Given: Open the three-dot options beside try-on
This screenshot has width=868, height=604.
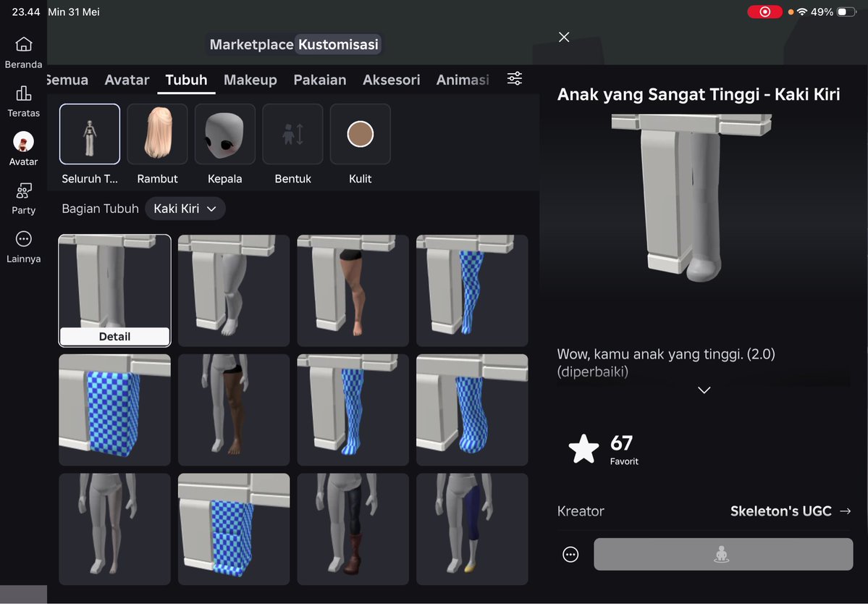Looking at the screenshot, I should click(x=570, y=554).
